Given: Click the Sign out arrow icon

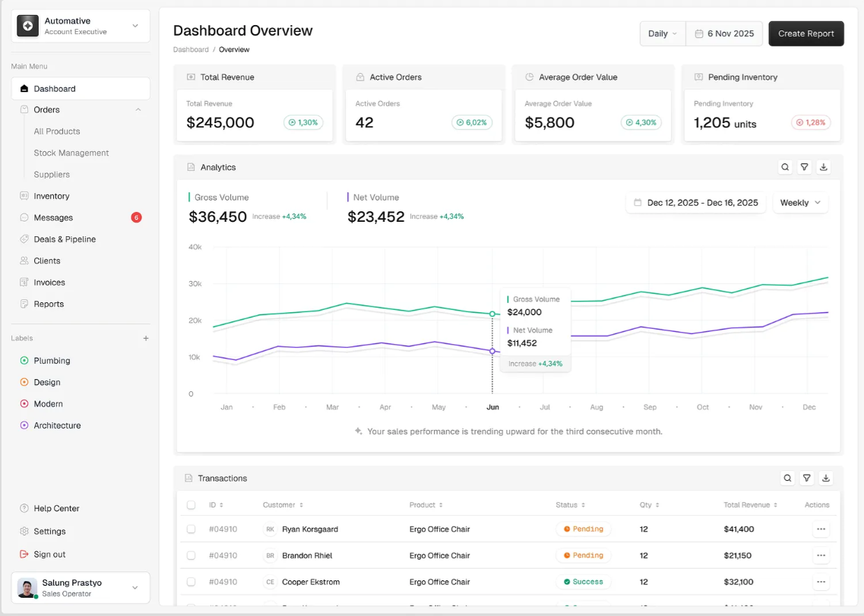Looking at the screenshot, I should 24,554.
